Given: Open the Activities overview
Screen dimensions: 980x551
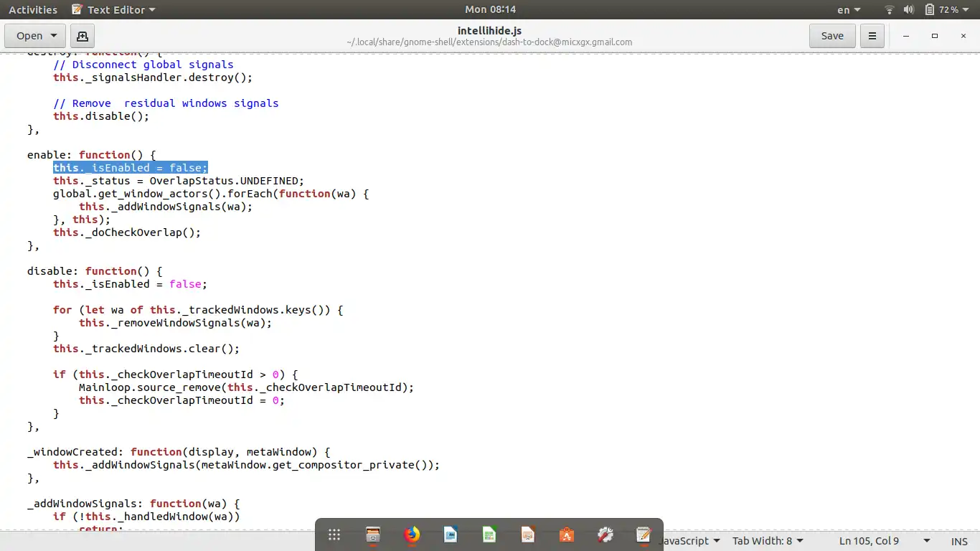Looking at the screenshot, I should click(x=33, y=10).
